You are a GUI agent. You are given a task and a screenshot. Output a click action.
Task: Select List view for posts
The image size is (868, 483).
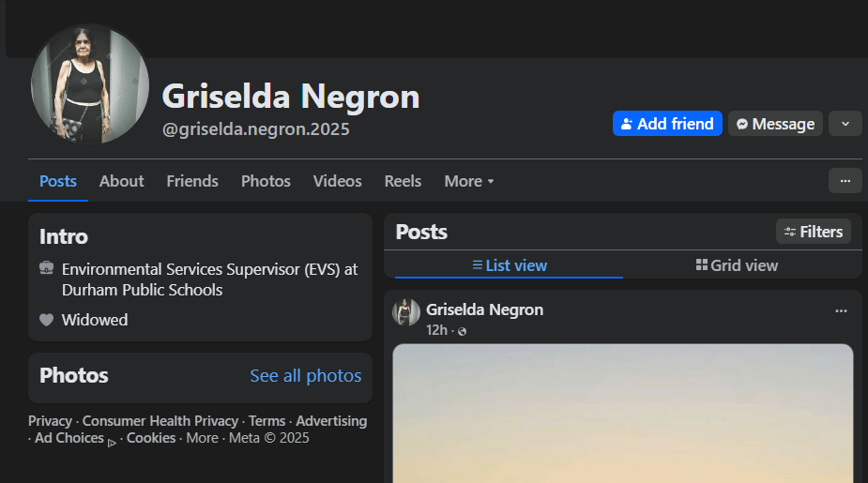pos(509,265)
